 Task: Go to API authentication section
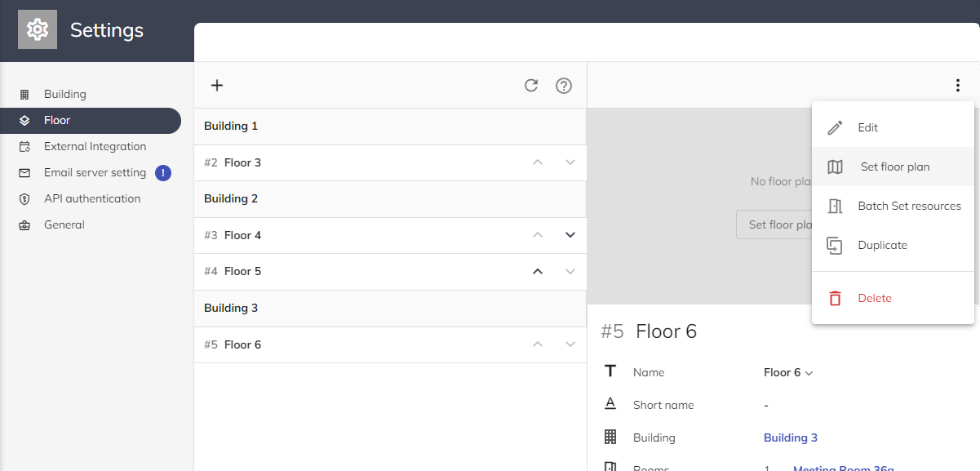(x=91, y=198)
